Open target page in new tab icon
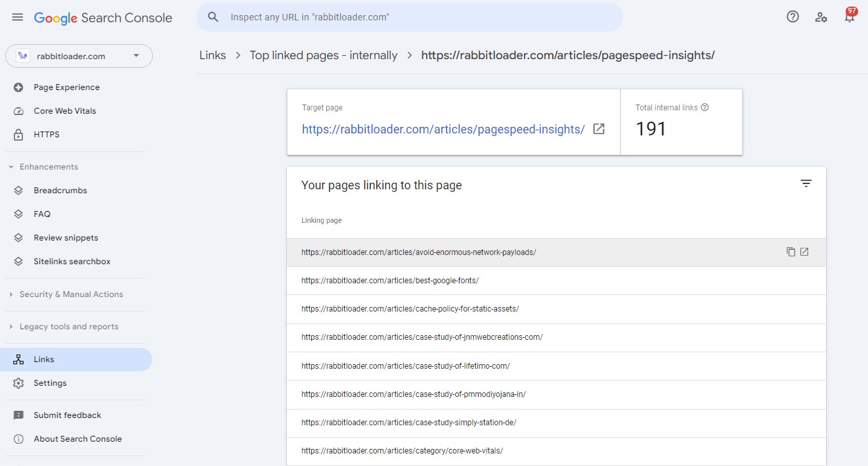868x466 pixels. (x=599, y=129)
